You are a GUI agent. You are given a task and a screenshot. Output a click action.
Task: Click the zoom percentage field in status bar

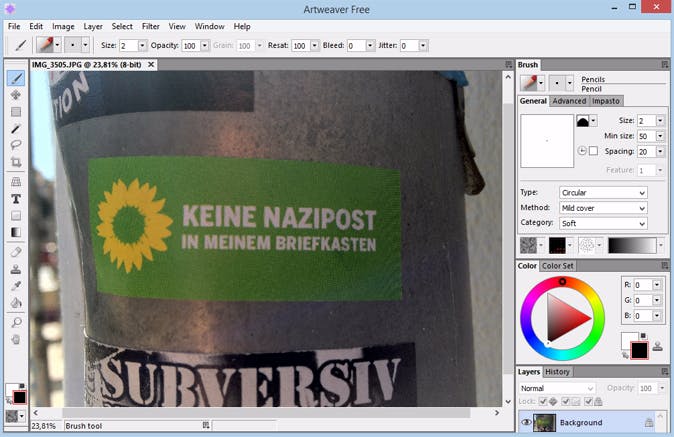[x=45, y=425]
